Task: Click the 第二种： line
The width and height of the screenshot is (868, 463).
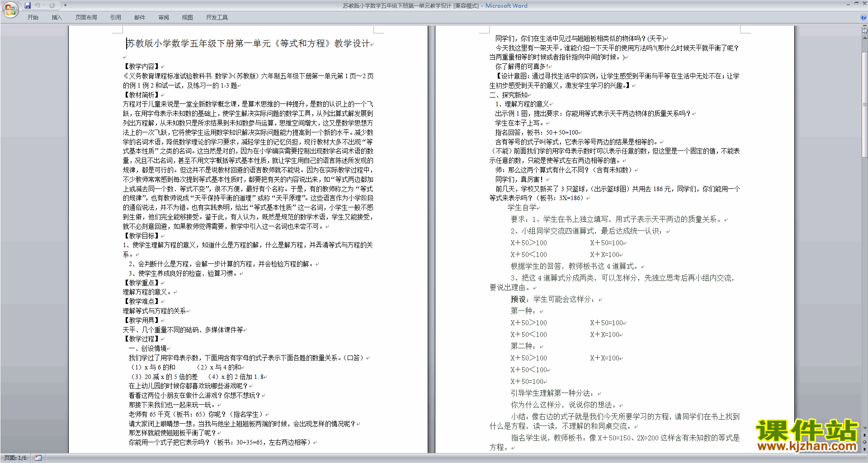Action: [524, 346]
